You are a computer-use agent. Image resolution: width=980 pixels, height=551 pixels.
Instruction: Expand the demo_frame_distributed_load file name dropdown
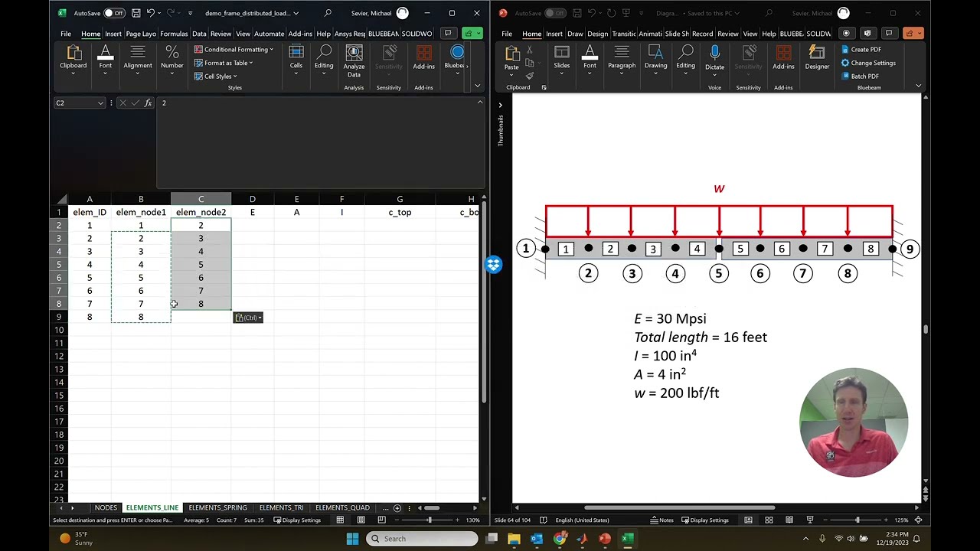tap(296, 13)
